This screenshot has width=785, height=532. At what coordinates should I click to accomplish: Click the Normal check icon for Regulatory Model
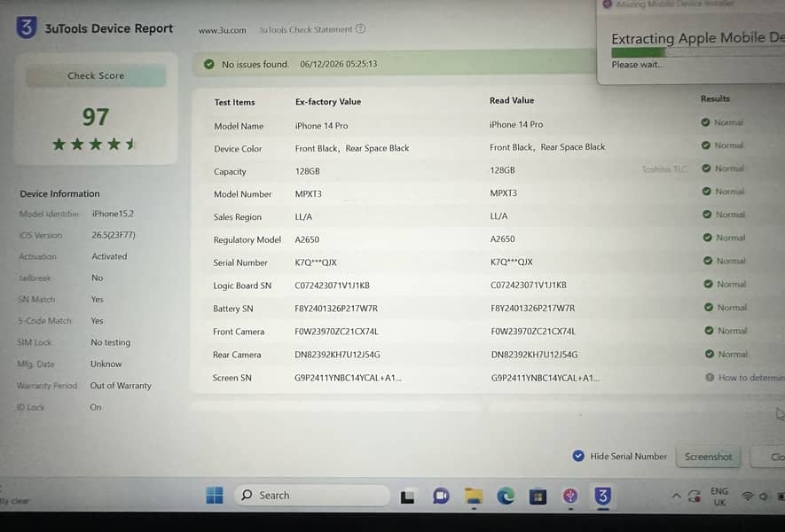pyautogui.click(x=708, y=238)
